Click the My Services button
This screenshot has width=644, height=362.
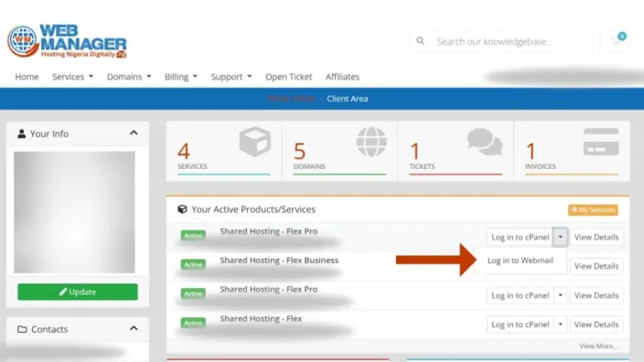point(593,209)
